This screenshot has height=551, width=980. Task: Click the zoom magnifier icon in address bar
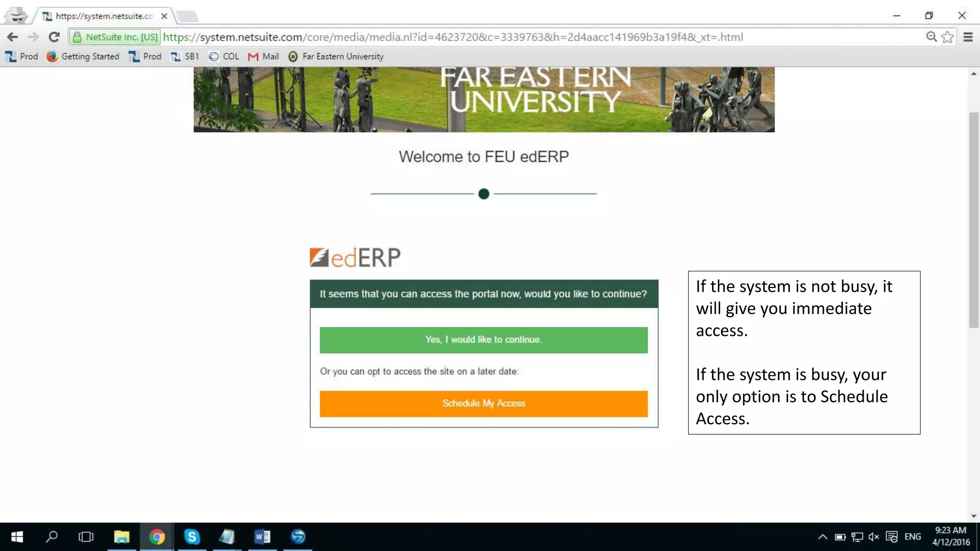[931, 37]
